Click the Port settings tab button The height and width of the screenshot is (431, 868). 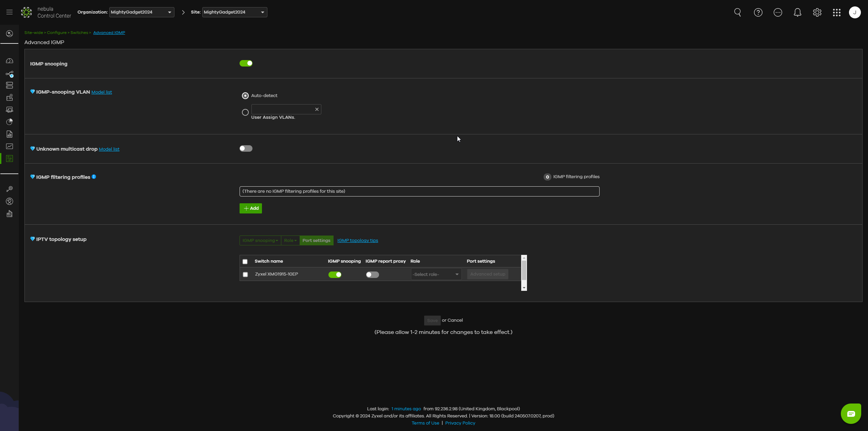316,241
